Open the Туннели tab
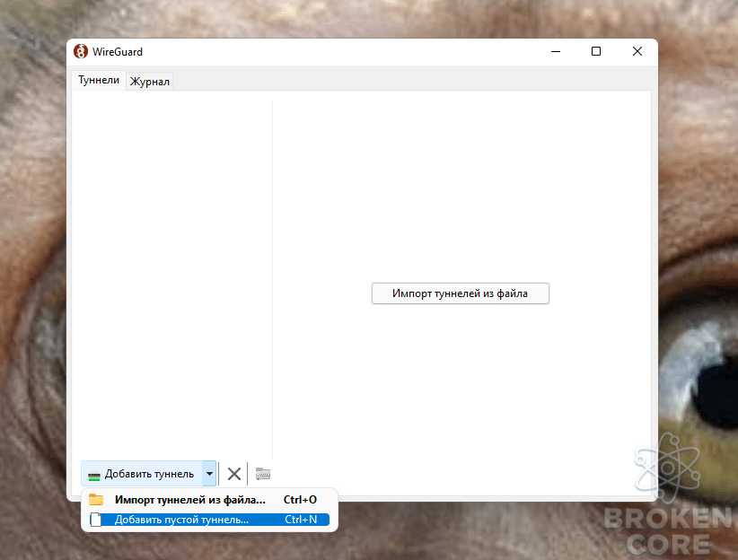The width and height of the screenshot is (738, 560). coord(99,80)
